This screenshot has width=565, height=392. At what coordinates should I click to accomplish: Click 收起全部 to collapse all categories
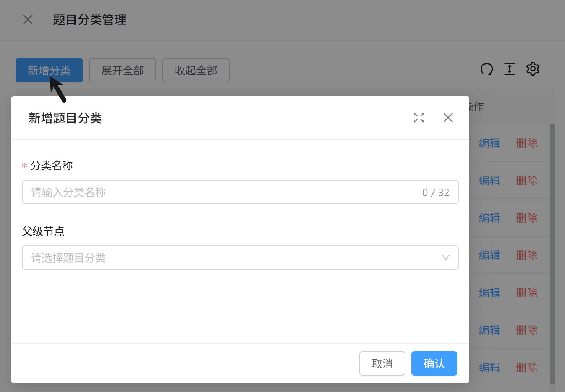tap(196, 70)
